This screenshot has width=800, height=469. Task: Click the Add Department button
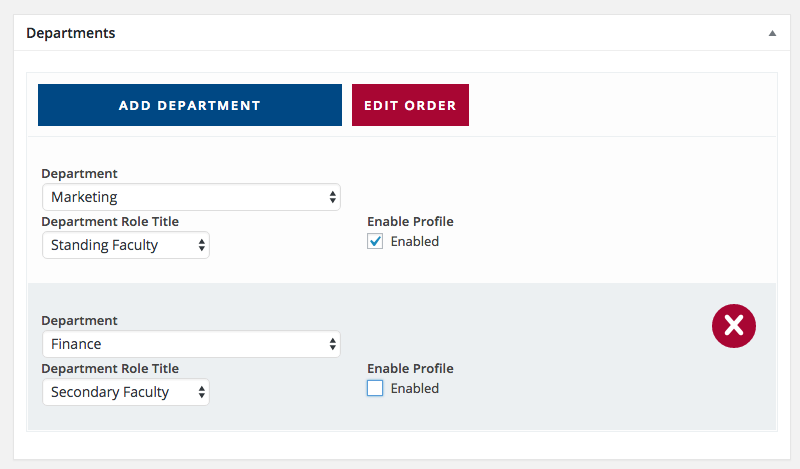pyautogui.click(x=190, y=105)
